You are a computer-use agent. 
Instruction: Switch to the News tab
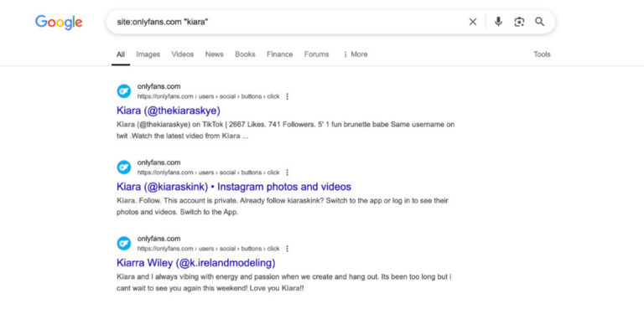pyautogui.click(x=215, y=54)
